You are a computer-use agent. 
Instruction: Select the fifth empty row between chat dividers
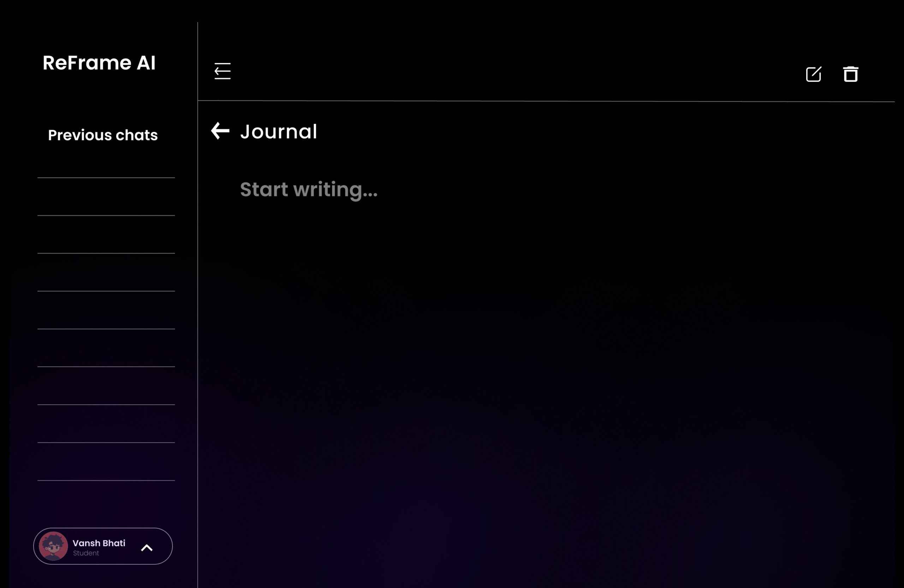pyautogui.click(x=106, y=348)
